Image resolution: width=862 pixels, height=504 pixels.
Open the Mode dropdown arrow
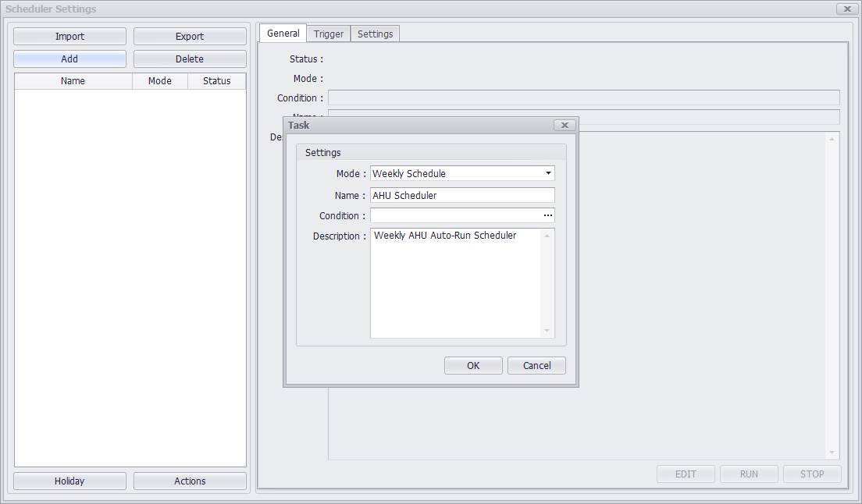coord(548,173)
